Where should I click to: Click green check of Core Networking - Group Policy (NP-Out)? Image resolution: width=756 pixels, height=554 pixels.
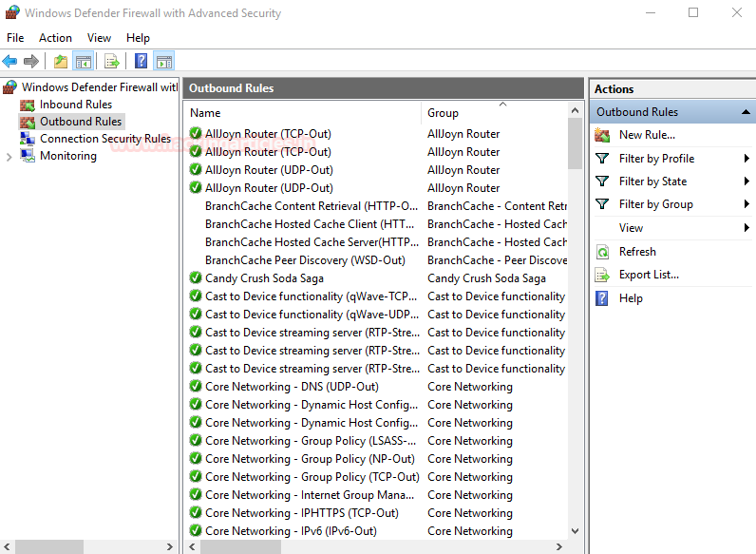pos(196,458)
